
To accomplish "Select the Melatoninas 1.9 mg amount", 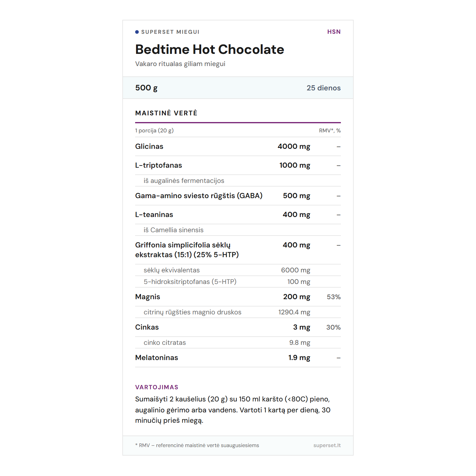I will click(299, 358).
